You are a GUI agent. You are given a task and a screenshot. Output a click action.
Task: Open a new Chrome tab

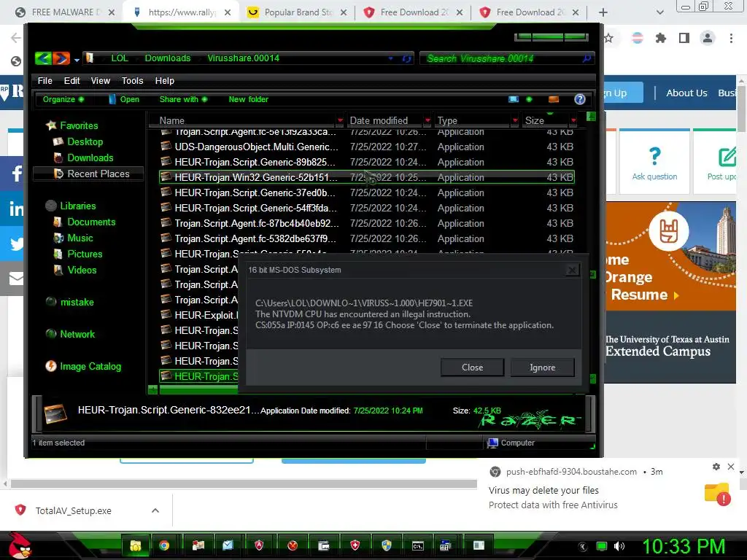point(603,12)
